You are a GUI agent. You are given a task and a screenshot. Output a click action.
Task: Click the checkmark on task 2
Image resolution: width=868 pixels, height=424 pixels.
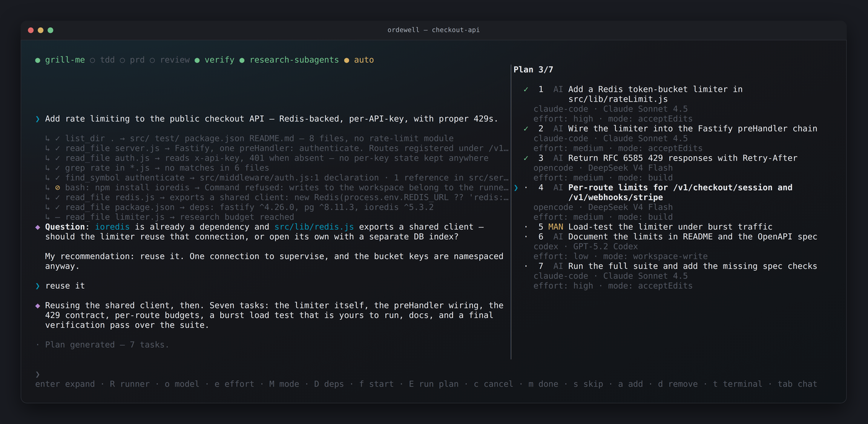[x=526, y=129]
